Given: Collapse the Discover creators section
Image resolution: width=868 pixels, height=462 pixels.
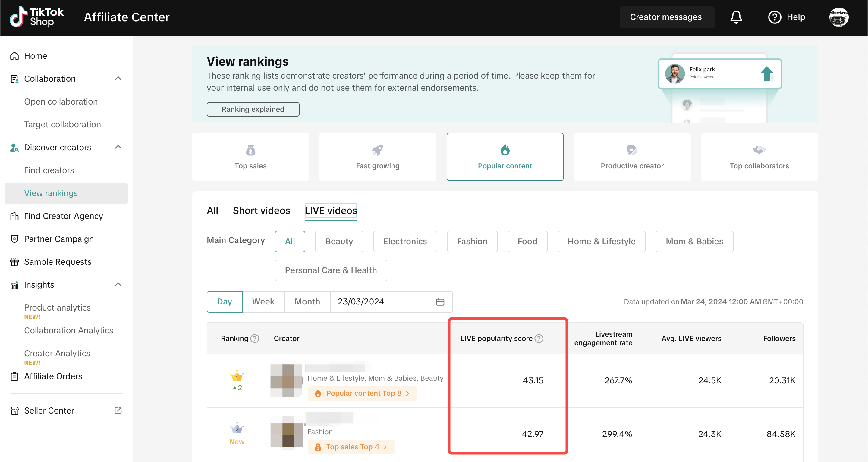Looking at the screenshot, I should [118, 147].
